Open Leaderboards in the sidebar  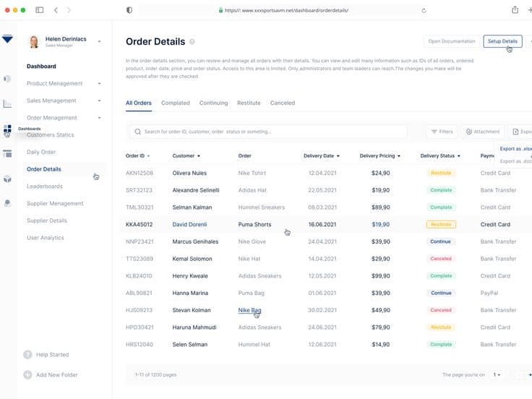(x=45, y=186)
